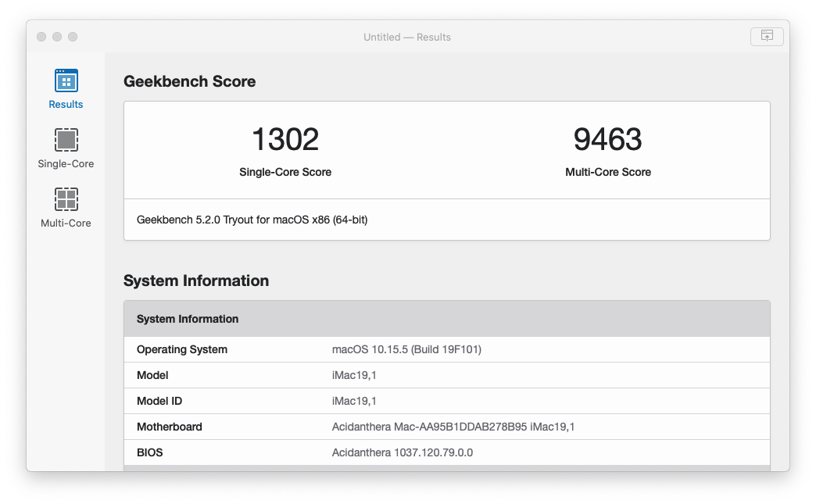Click the large System Information heading
Image resolution: width=816 pixels, height=504 pixels.
point(196,281)
